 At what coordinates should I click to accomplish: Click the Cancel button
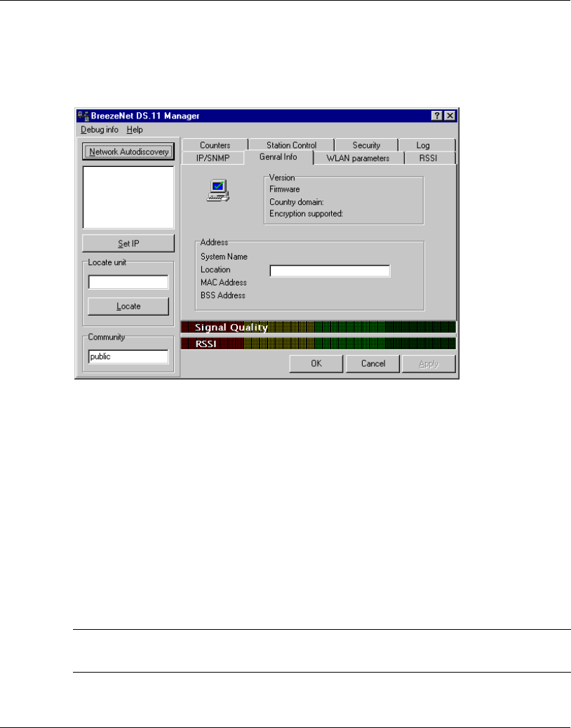point(373,363)
